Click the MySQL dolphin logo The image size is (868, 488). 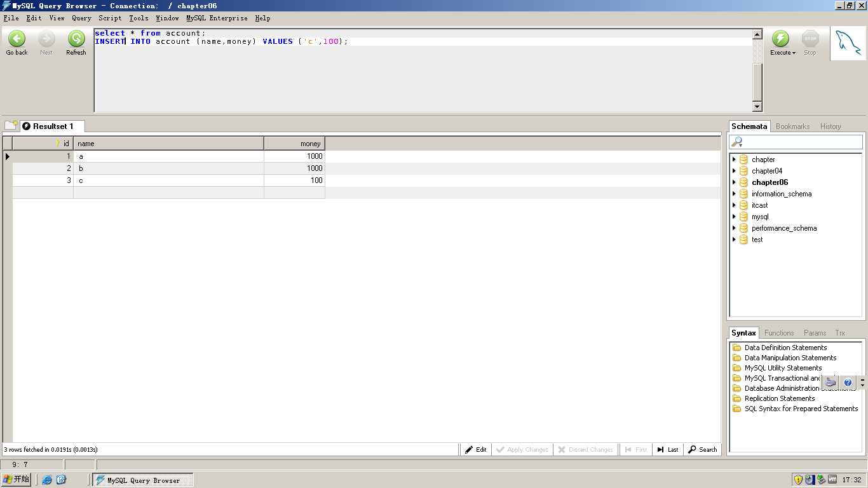pyautogui.click(x=848, y=43)
